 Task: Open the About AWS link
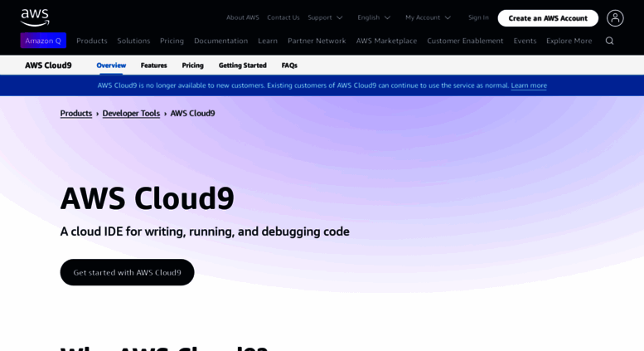pos(243,17)
